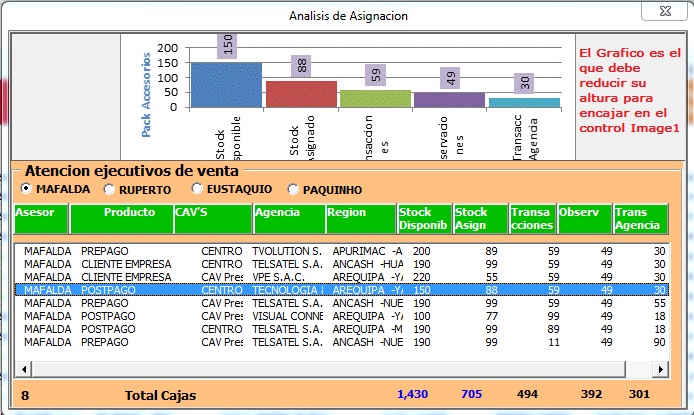
Task: Select the row with TVOLUTION S. agency
Action: tap(342, 251)
